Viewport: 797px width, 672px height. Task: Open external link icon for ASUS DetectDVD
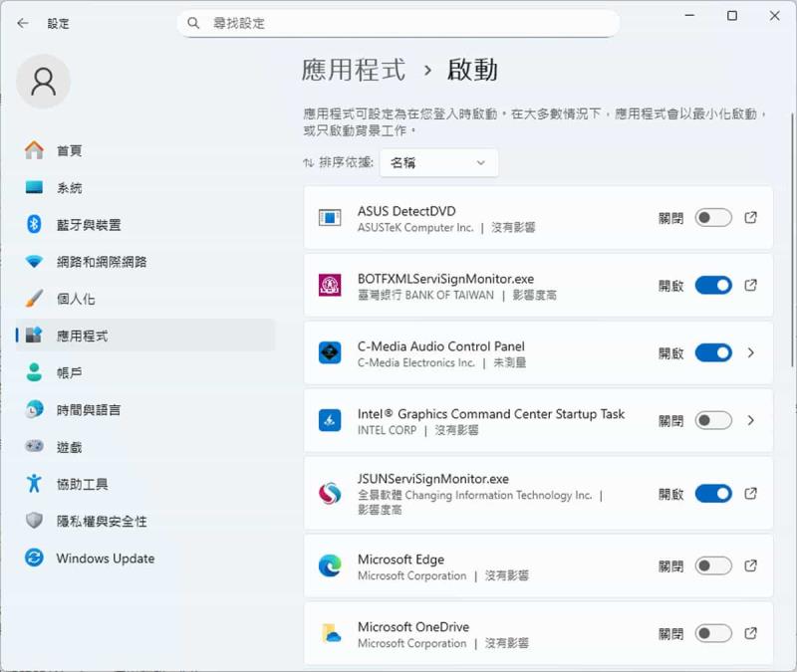click(x=751, y=218)
